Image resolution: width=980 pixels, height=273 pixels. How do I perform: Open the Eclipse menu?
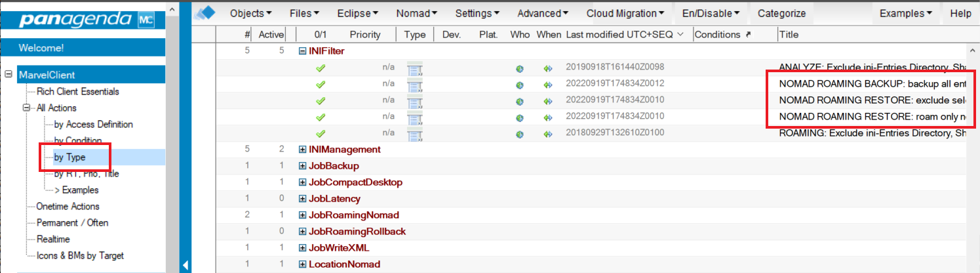click(x=357, y=13)
